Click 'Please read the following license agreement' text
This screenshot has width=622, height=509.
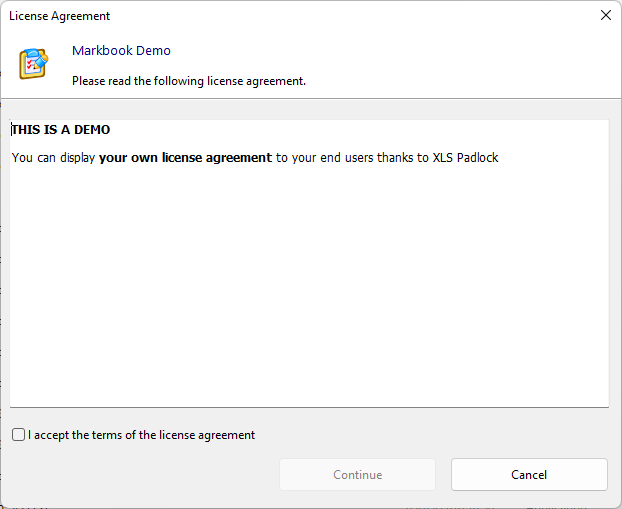pos(188,81)
